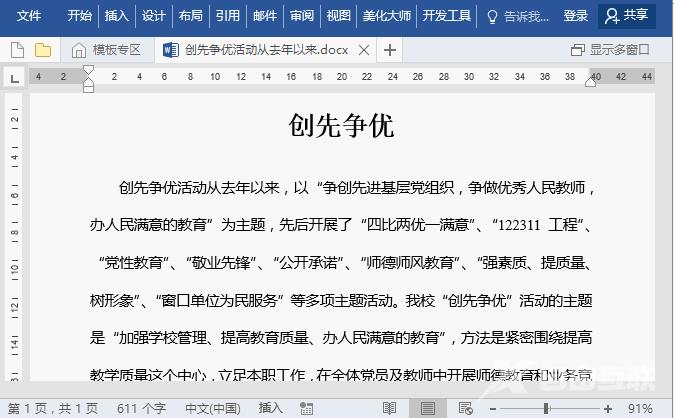Click the 登录 login button
The width and height of the screenshot is (674, 418).
[576, 16]
